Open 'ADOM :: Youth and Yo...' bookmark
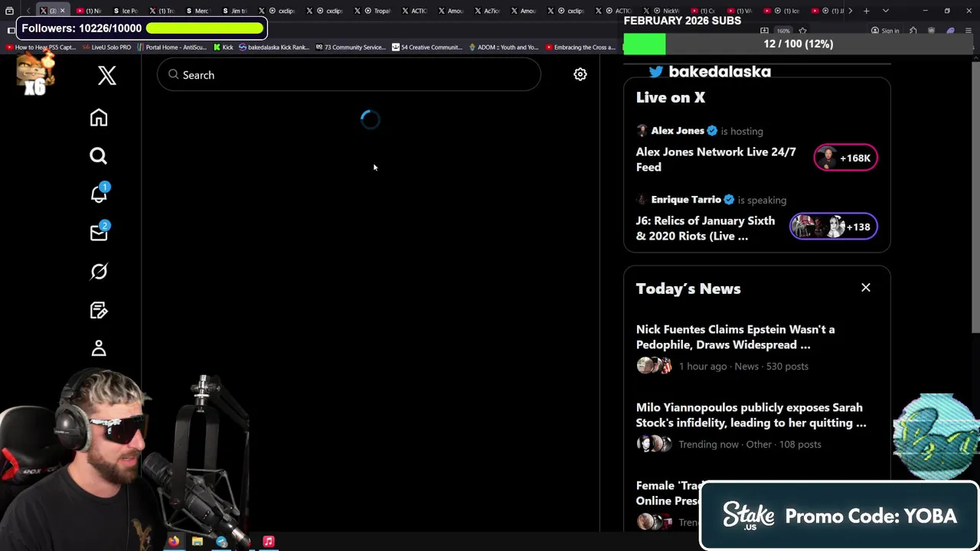The width and height of the screenshot is (980, 551). [x=503, y=47]
